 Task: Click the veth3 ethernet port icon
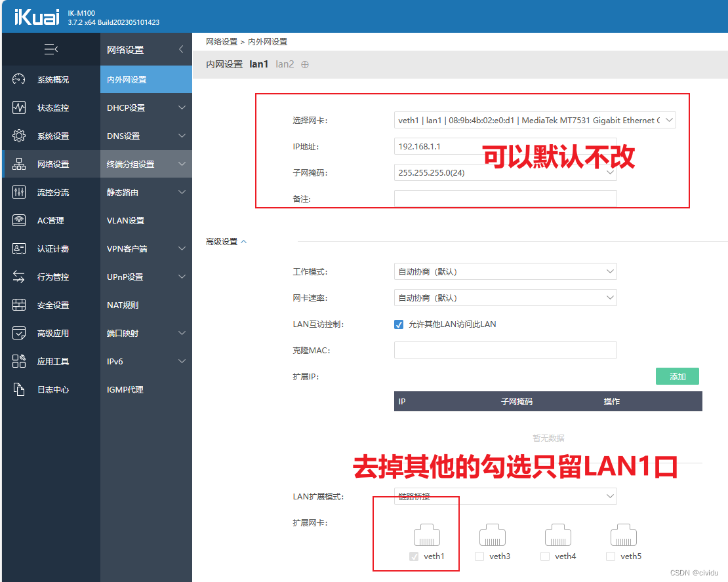492,535
